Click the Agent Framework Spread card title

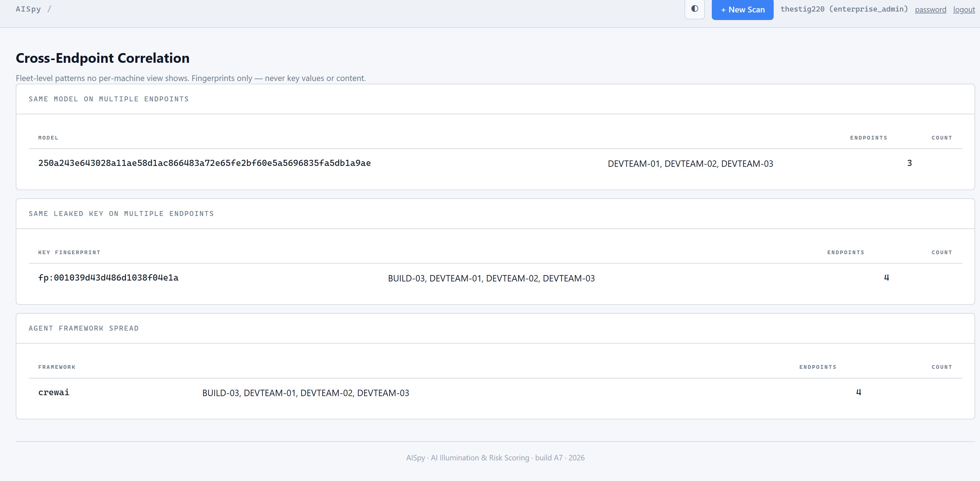84,328
